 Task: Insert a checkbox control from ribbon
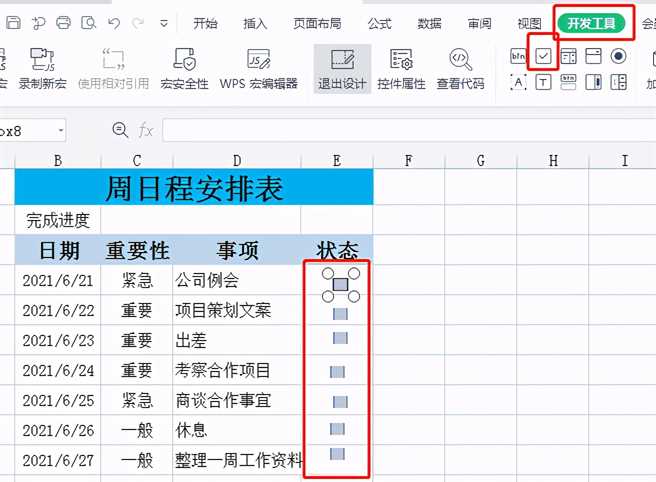tap(543, 56)
